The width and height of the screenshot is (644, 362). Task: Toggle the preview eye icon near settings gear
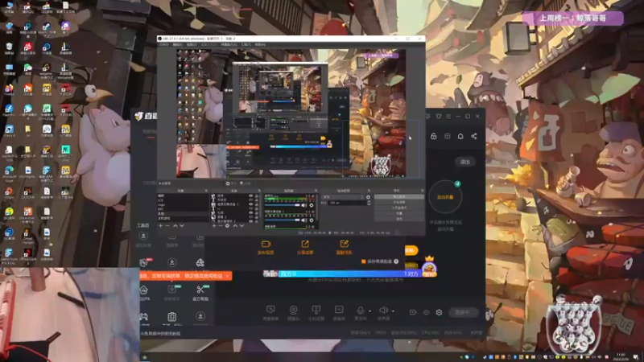pos(426,312)
